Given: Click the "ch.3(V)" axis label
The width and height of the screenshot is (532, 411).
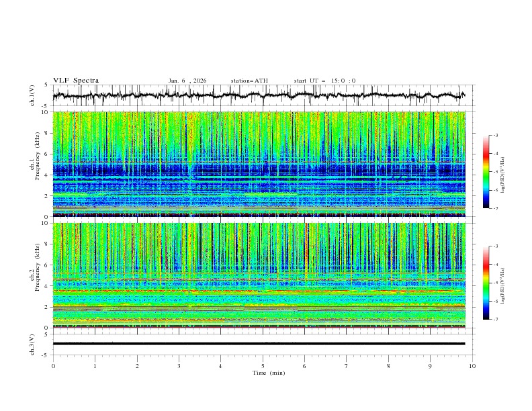Looking at the screenshot, I should click(x=32, y=345).
